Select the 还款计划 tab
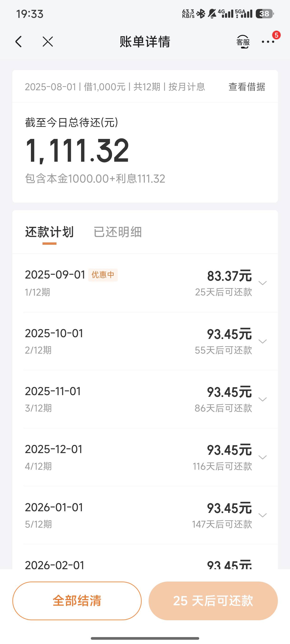 tap(49, 232)
